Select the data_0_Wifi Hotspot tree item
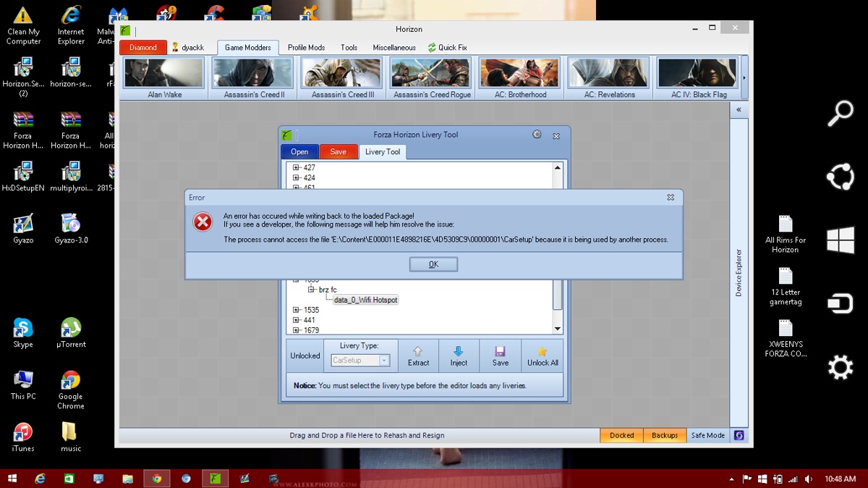The height and width of the screenshot is (488, 868). point(365,300)
